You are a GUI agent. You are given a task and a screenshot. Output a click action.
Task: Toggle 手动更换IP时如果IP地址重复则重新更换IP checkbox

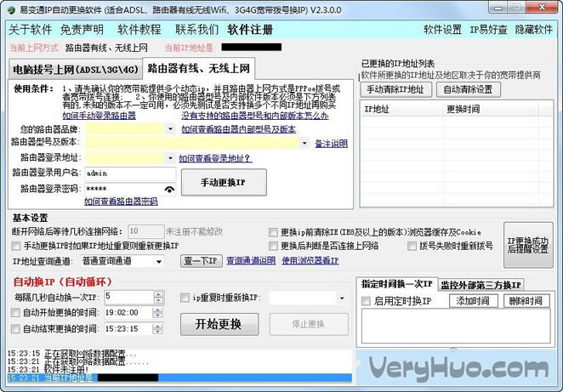16,246
